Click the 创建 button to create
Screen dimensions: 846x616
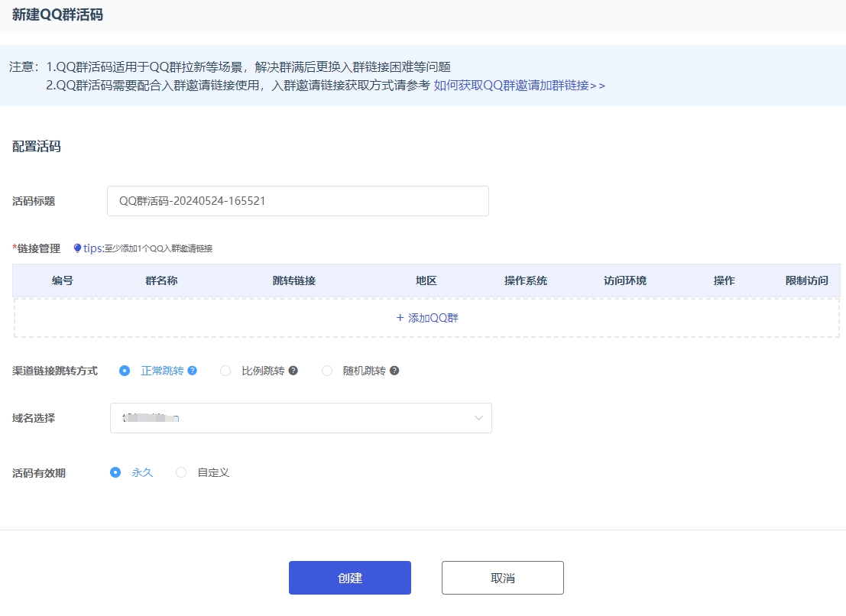click(x=349, y=577)
